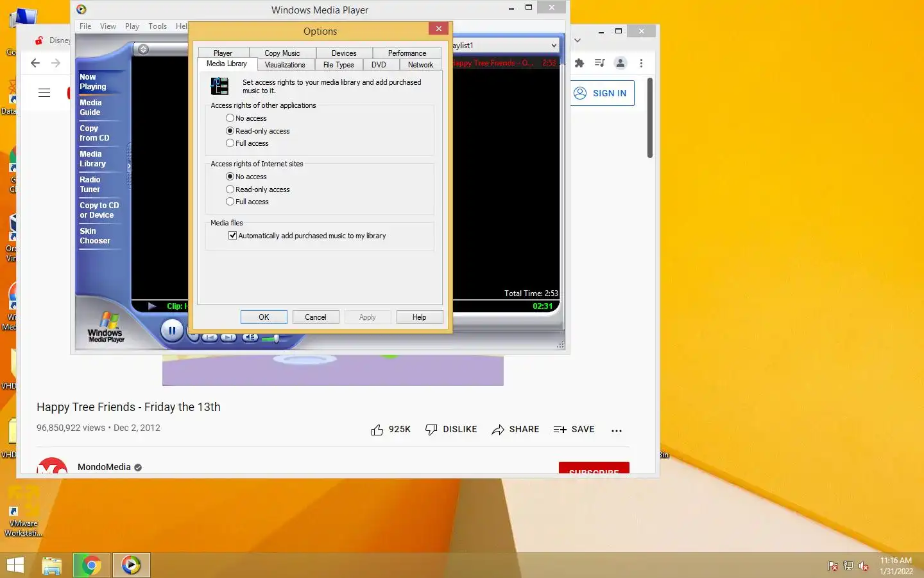Click SHARE on the YouTube video

pyautogui.click(x=515, y=430)
